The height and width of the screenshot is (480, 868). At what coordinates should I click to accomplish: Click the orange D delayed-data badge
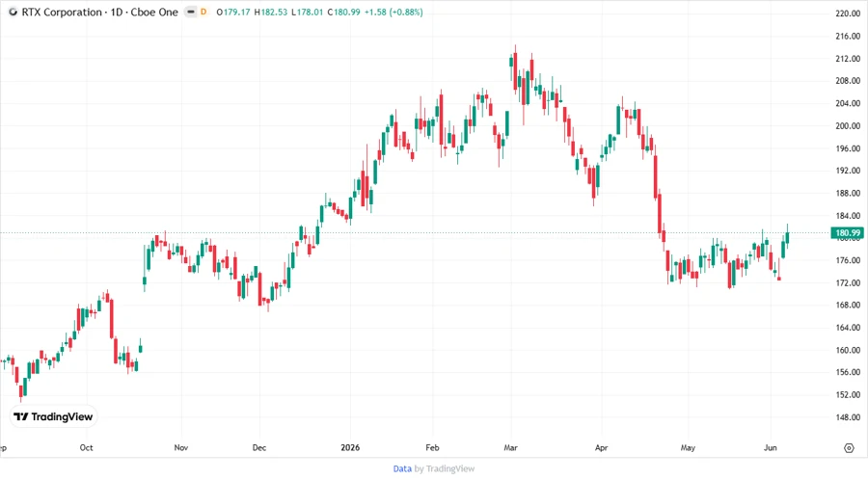click(203, 13)
